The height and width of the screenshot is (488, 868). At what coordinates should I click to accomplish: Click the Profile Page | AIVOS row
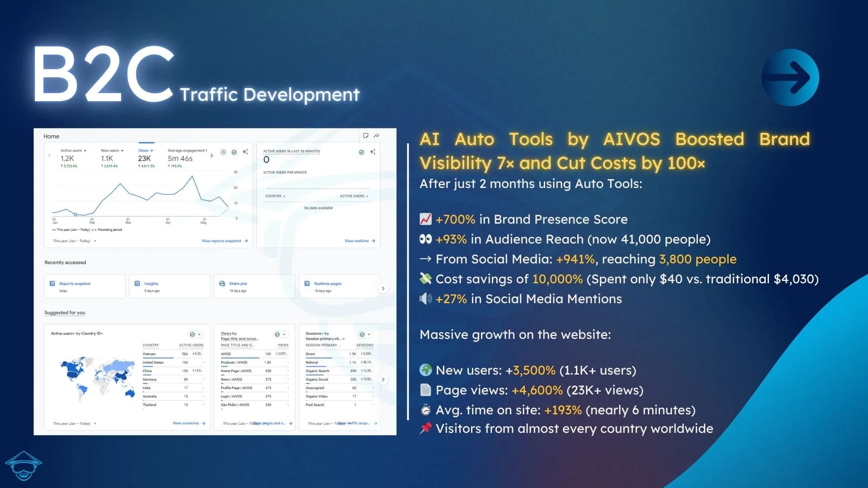pos(255,388)
